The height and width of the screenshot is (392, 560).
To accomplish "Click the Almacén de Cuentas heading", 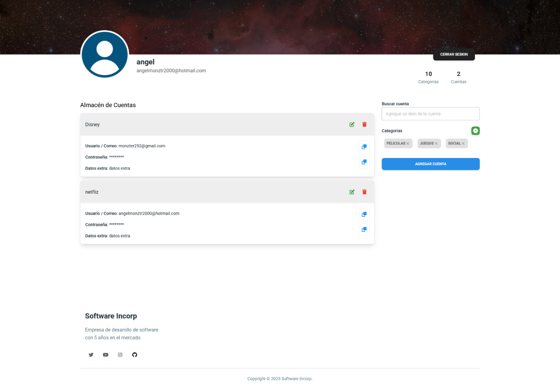I will pyautogui.click(x=108, y=105).
